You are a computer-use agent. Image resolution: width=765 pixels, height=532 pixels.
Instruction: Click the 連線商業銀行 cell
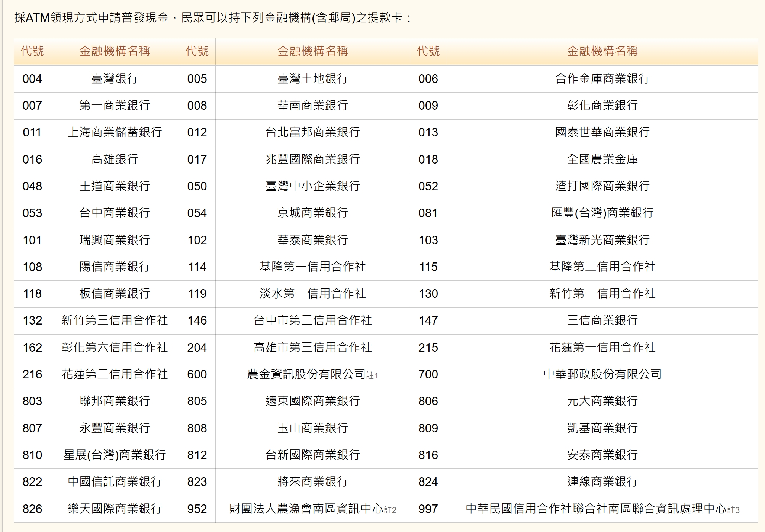tap(602, 482)
